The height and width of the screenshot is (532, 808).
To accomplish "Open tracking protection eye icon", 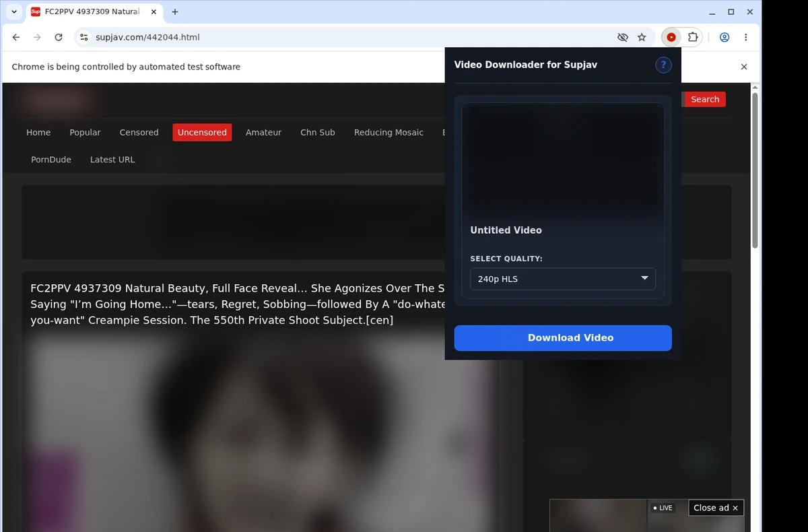I will (622, 38).
